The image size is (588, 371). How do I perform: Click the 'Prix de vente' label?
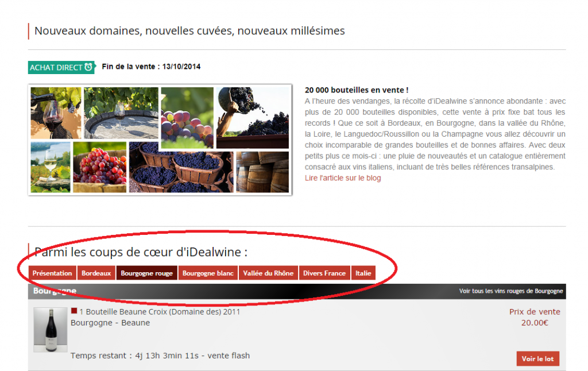(535, 312)
